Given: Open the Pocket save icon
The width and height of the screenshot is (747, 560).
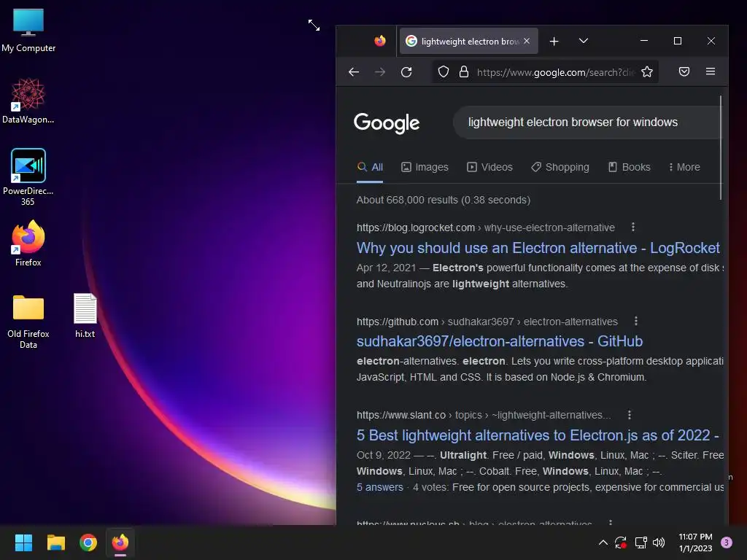Looking at the screenshot, I should pos(684,72).
